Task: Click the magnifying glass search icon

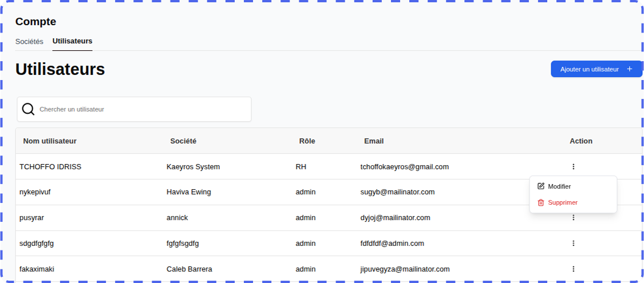Action: coord(28,109)
